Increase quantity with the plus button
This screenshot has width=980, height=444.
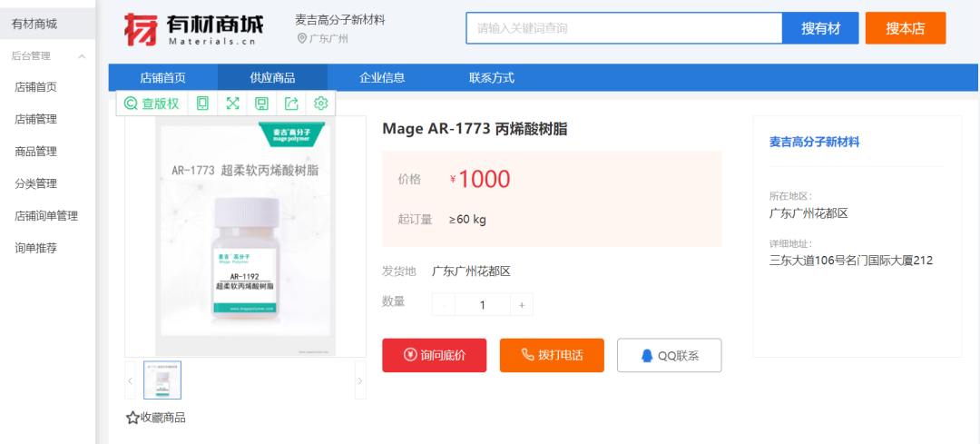522,305
